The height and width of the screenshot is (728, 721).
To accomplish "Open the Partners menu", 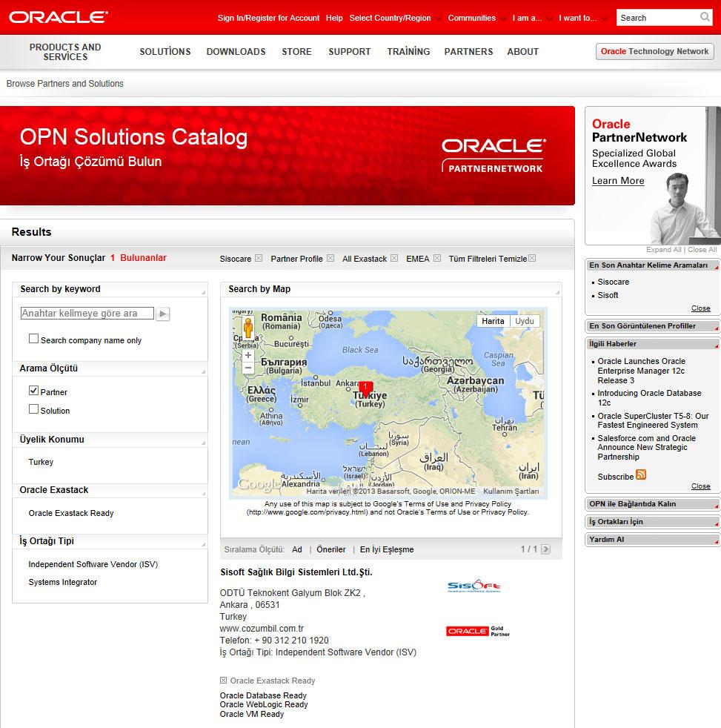I will (468, 52).
